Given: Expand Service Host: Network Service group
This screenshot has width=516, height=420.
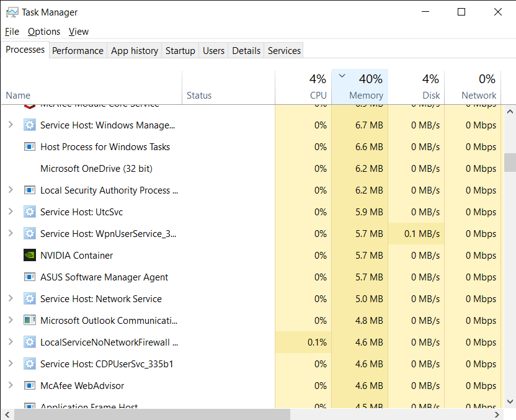Looking at the screenshot, I should coord(11,298).
